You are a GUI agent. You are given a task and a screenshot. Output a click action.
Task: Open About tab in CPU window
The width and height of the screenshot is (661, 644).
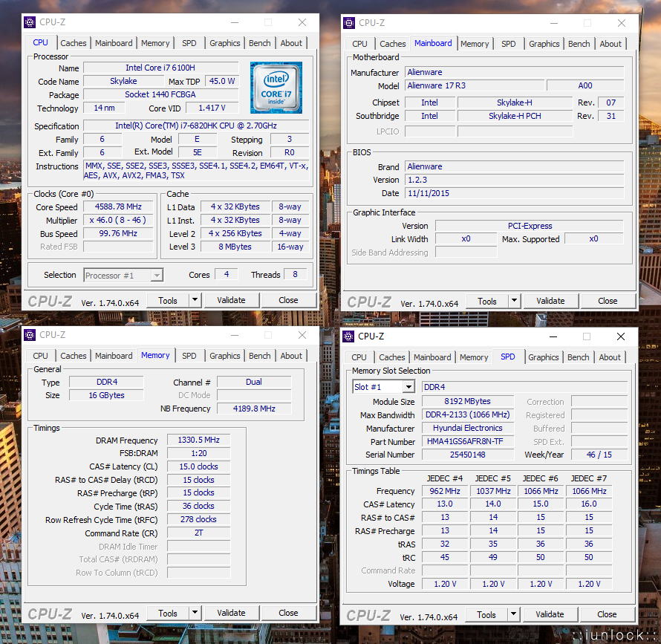click(x=291, y=43)
